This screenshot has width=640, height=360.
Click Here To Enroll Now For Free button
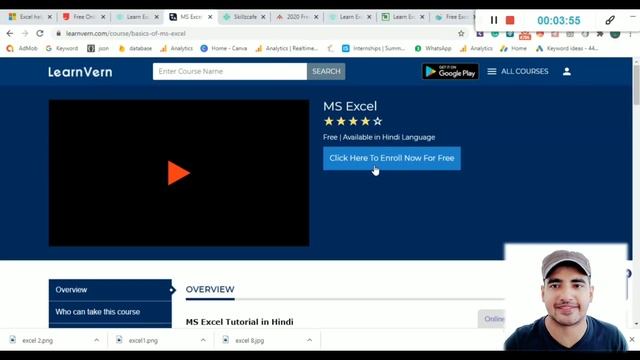pos(392,158)
